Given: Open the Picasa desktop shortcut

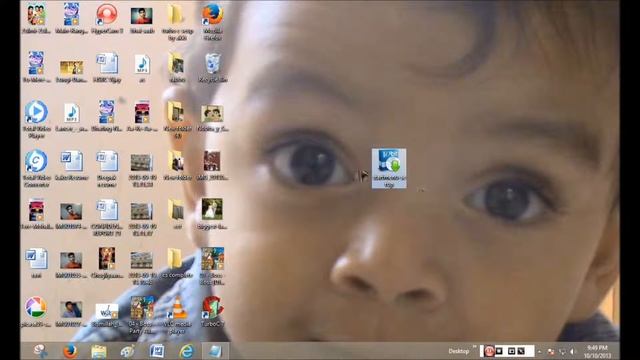Looking at the screenshot, I should click(36, 312).
